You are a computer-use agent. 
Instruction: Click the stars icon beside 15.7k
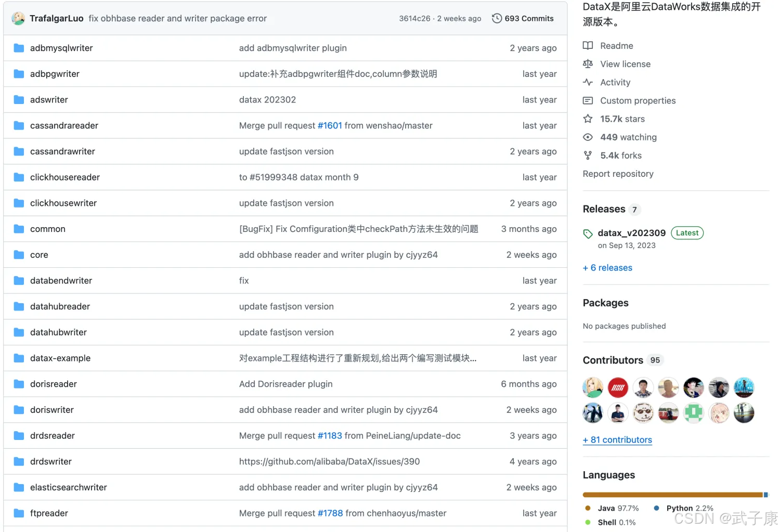[x=588, y=119]
